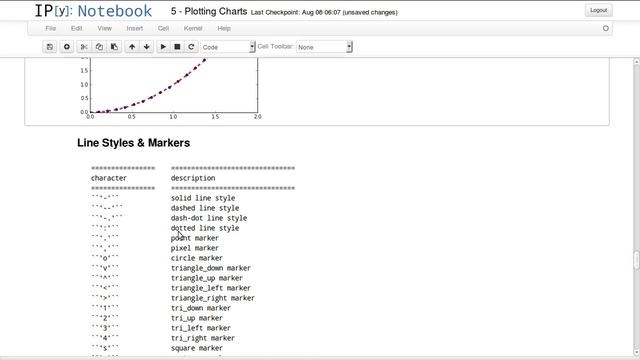Click the 'description' column header text
This screenshot has width=640, height=360.
[193, 178]
